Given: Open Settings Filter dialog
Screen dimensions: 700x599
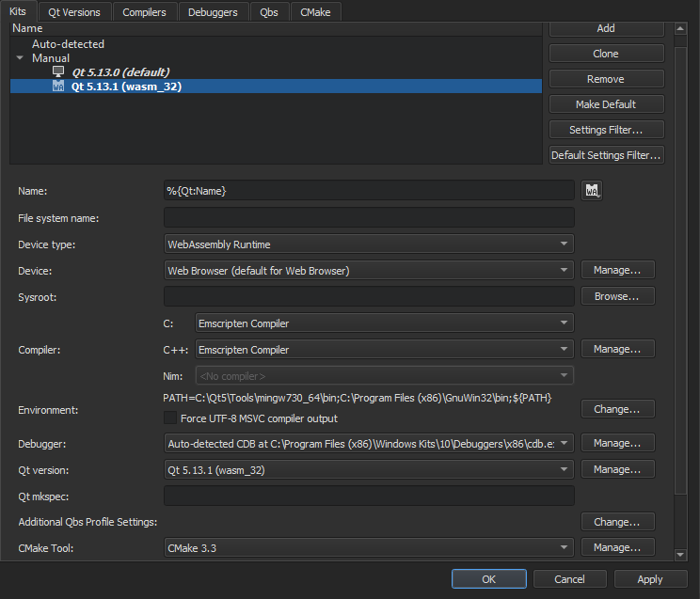Looking at the screenshot, I should coord(606,130).
